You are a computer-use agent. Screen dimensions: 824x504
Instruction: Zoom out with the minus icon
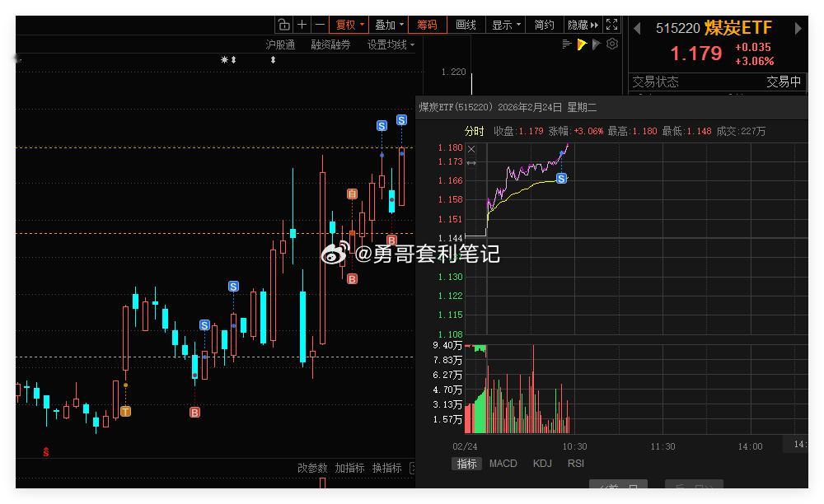pos(319,24)
